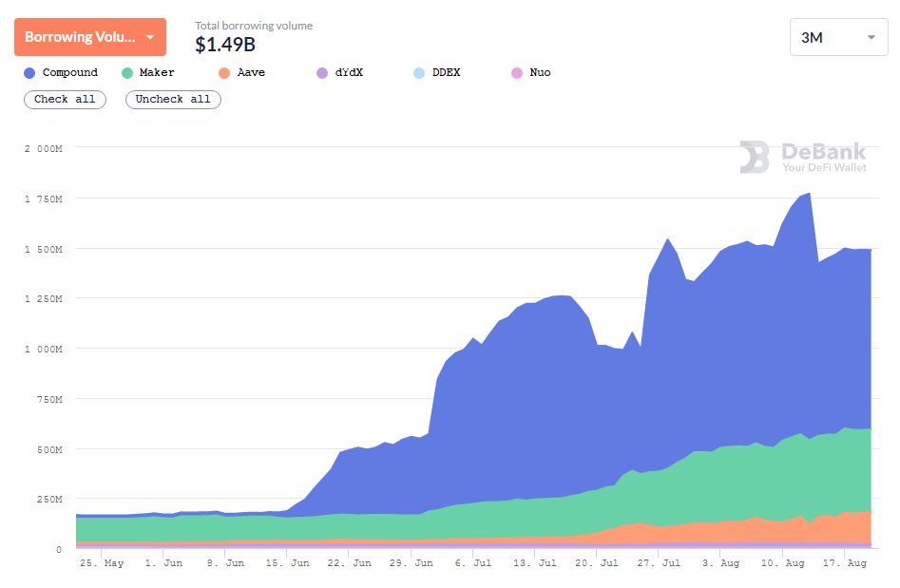Click the $1.49B total borrowing value
The height and width of the screenshot is (588, 900).
[225, 45]
